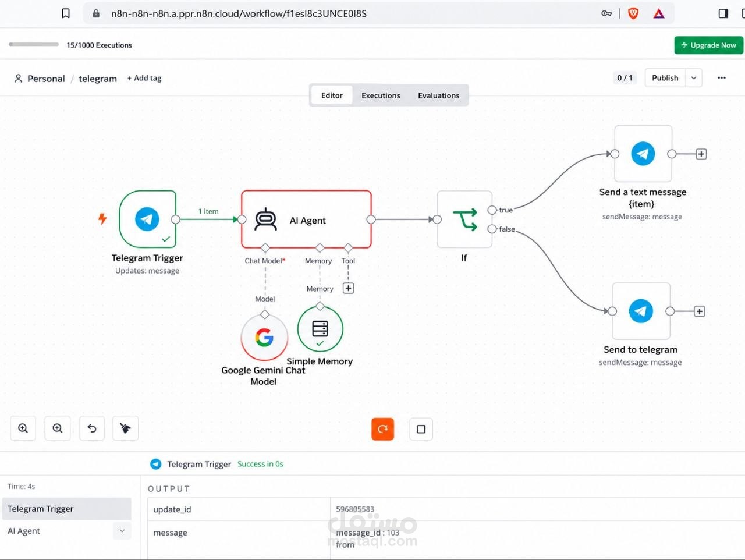The height and width of the screenshot is (560, 745).
Task: Click the "message_id : 103" output value
Action: [368, 533]
